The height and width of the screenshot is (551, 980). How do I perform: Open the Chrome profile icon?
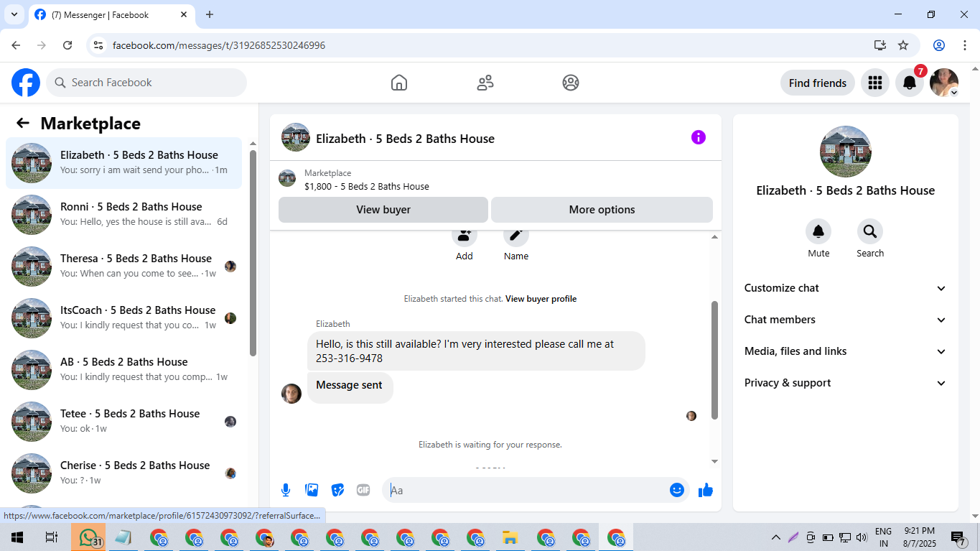[939, 45]
